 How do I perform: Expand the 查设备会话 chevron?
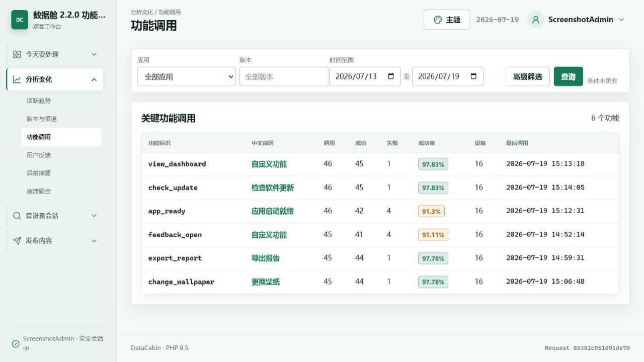[x=94, y=216]
